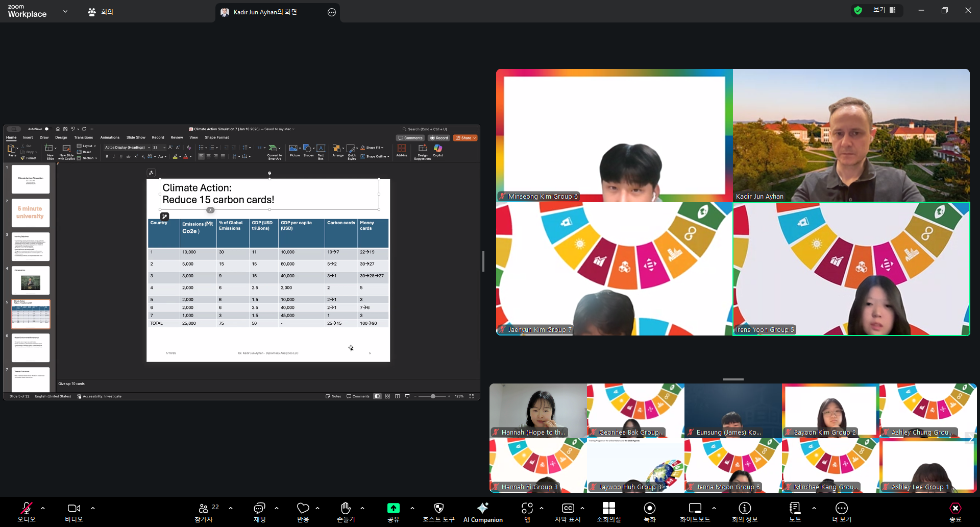Open the Slide Show tab in PowerPoint
The width and height of the screenshot is (980, 527).
click(136, 137)
